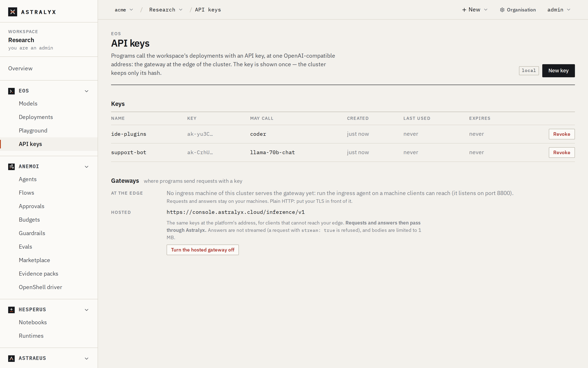Turn the hosted gateway off
The height and width of the screenshot is (368, 588).
(203, 250)
